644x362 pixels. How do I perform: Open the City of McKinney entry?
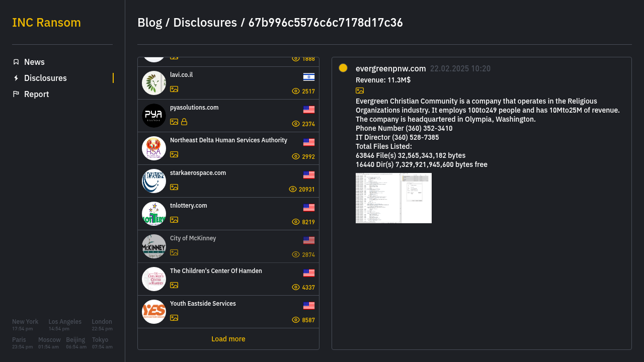point(228,246)
